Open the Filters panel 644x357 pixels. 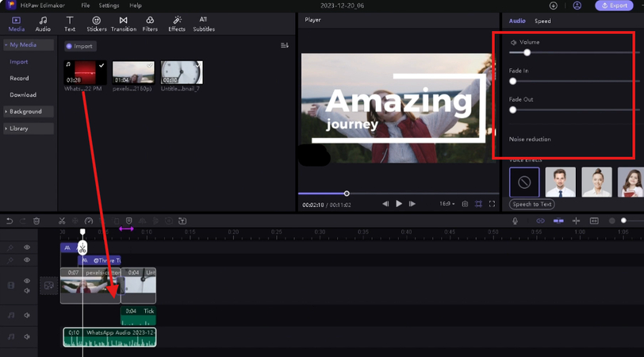150,24
